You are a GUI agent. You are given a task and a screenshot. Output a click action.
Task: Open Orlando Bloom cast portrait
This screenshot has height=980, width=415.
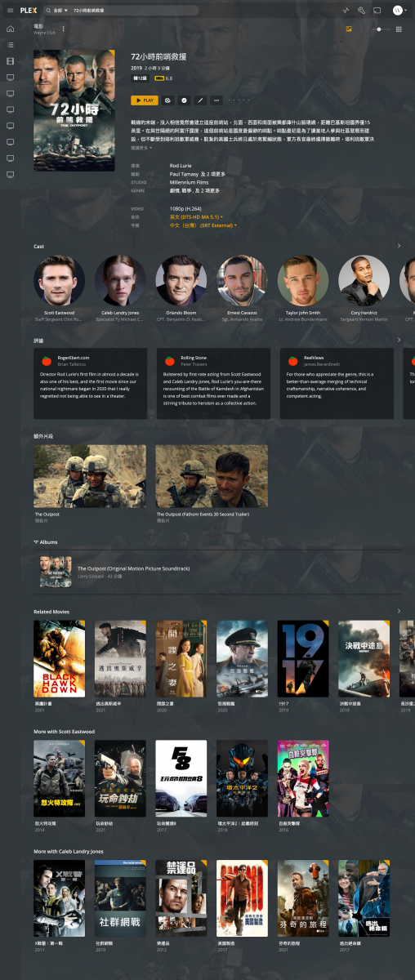pos(181,280)
